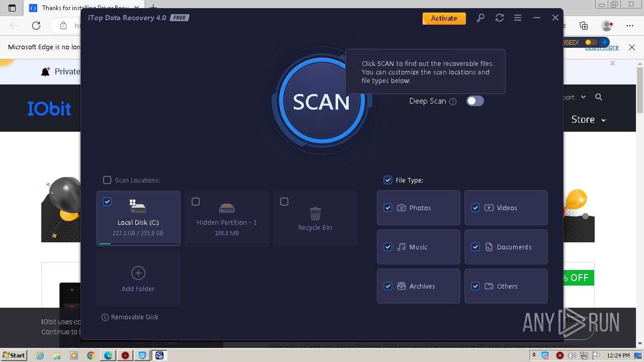The height and width of the screenshot is (362, 644).
Task: Open Internet Explorer from taskbar
Action: (x=40, y=355)
